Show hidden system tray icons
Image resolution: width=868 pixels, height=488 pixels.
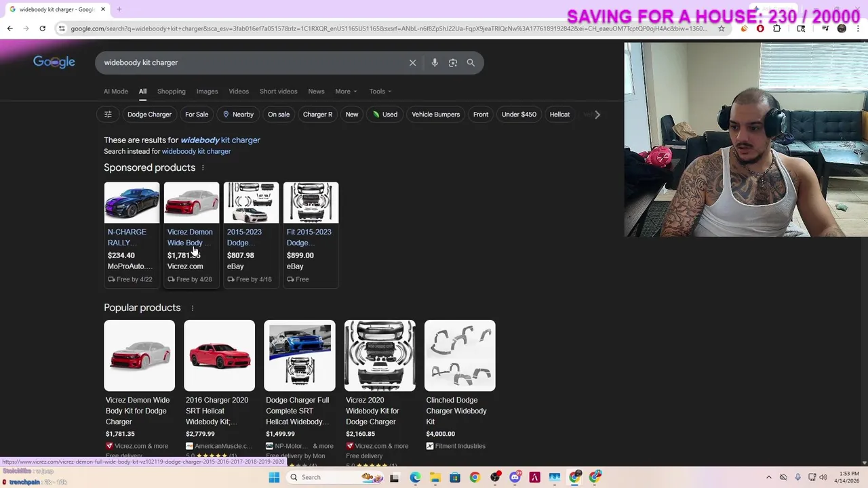(x=768, y=477)
